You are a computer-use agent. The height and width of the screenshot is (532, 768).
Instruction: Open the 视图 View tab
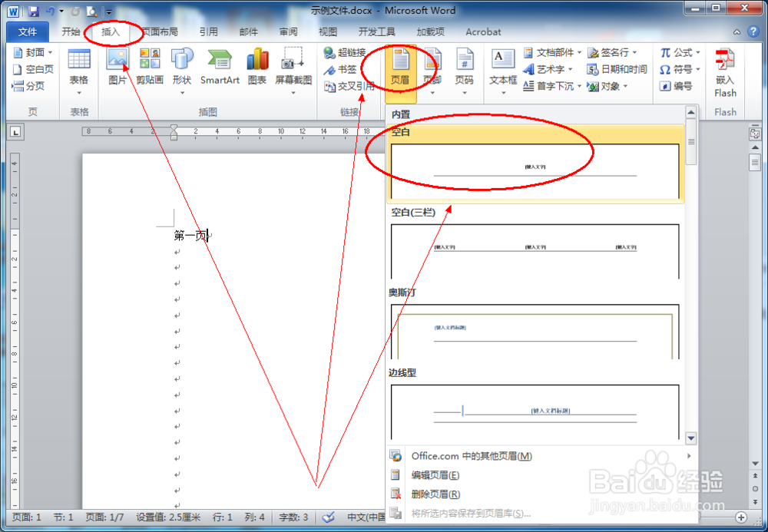pos(328,31)
